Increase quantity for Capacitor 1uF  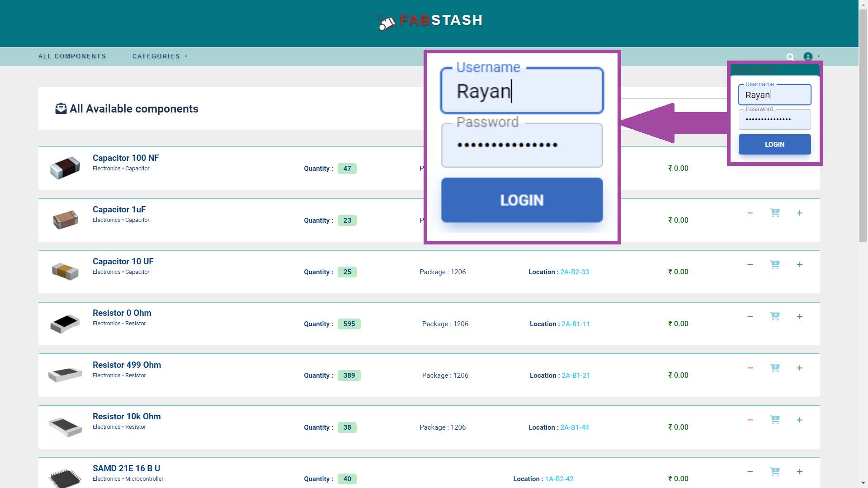(800, 213)
